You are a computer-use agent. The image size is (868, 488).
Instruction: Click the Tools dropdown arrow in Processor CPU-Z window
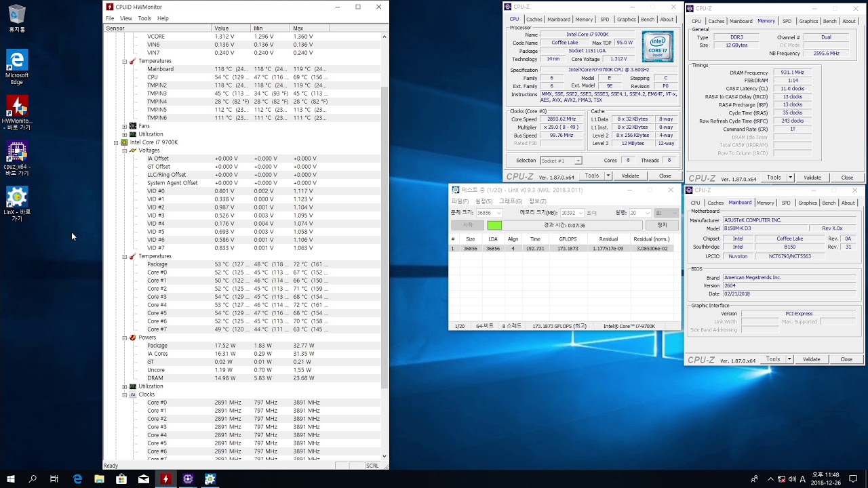[x=608, y=176]
